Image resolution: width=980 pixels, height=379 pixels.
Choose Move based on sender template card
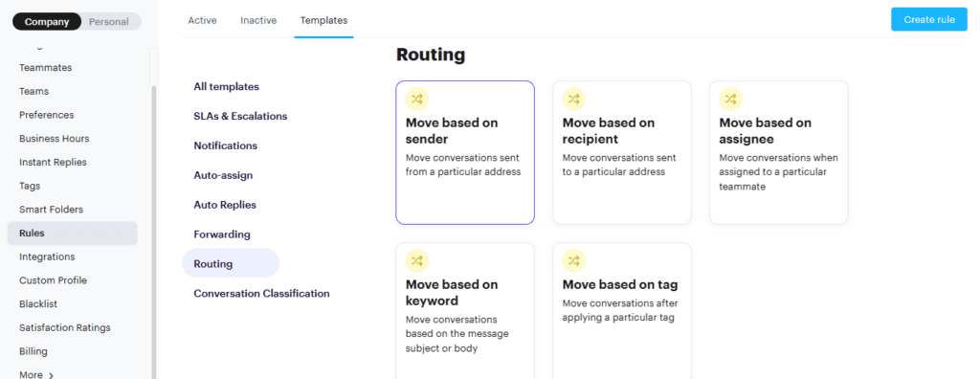click(465, 152)
